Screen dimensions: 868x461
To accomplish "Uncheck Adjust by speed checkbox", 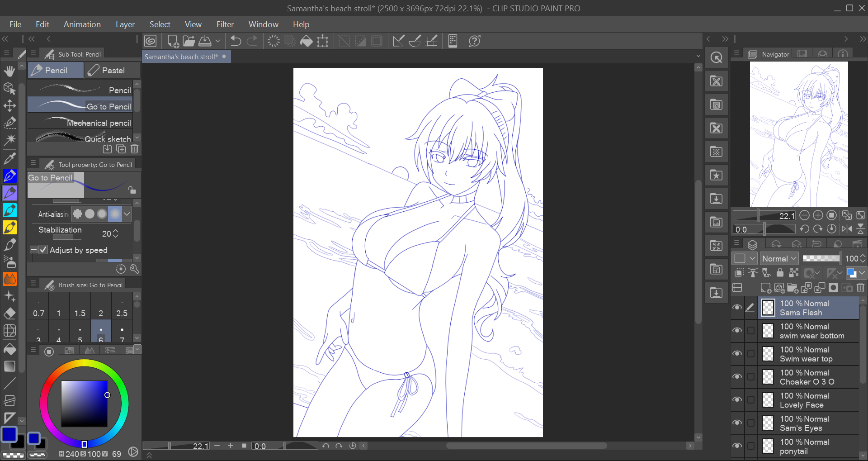I will [x=43, y=250].
